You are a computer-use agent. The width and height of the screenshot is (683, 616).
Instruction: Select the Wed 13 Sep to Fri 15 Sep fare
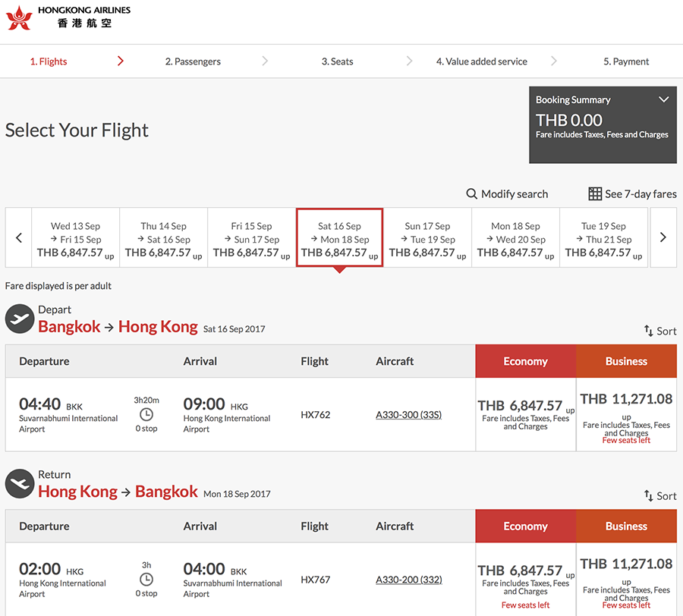(75, 237)
